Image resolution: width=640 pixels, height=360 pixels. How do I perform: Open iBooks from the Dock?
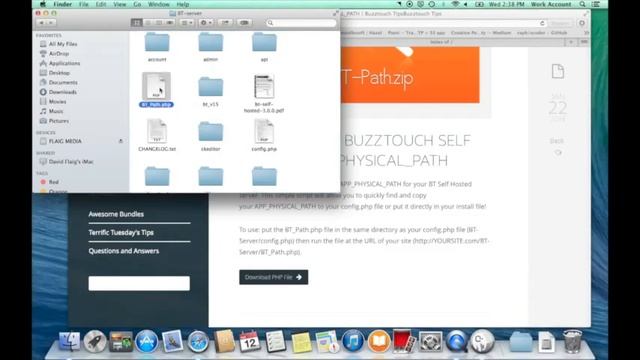(x=379, y=341)
